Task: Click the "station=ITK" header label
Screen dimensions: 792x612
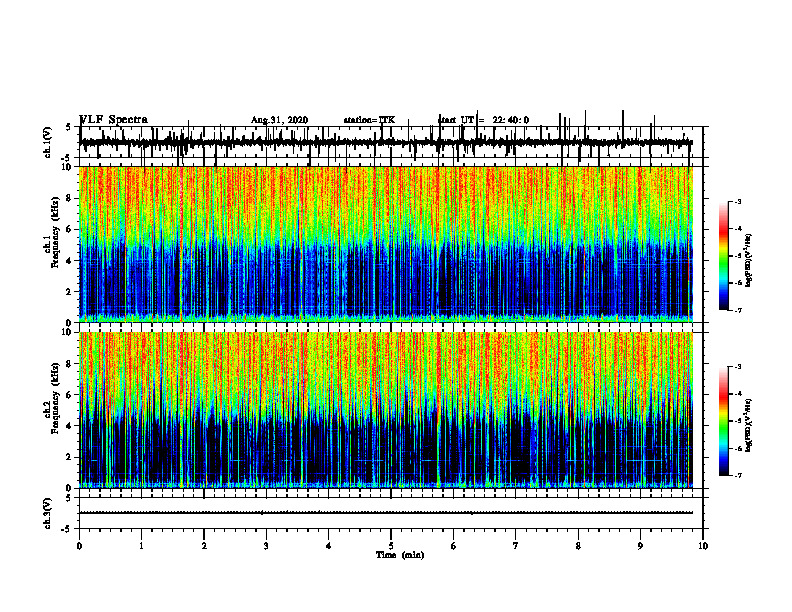Action: (x=369, y=120)
